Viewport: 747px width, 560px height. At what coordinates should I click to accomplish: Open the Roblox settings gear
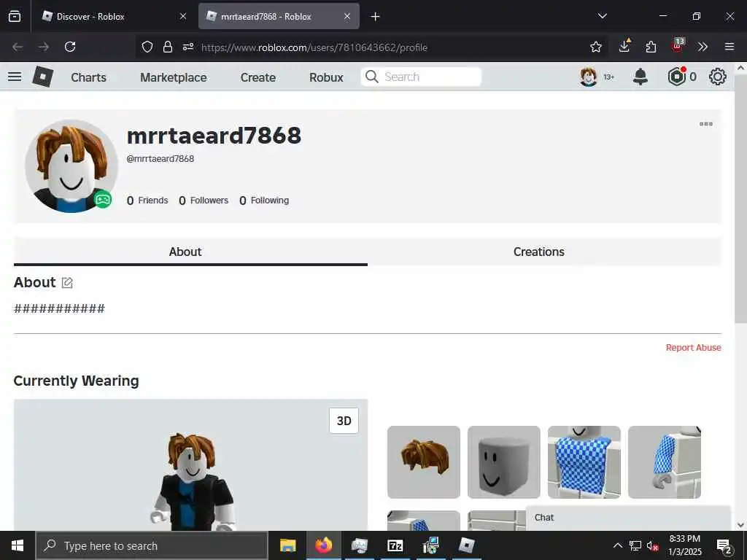[718, 77]
